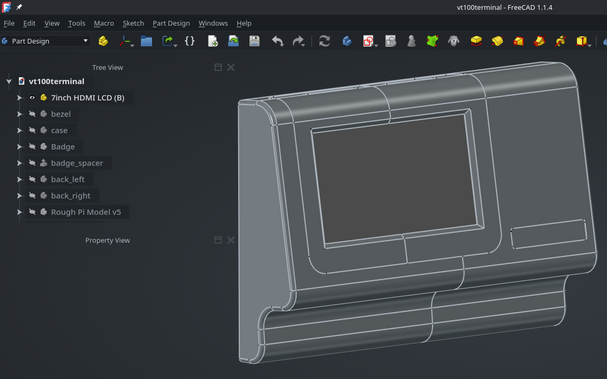Click the red Create Sketch icon

(x=368, y=41)
